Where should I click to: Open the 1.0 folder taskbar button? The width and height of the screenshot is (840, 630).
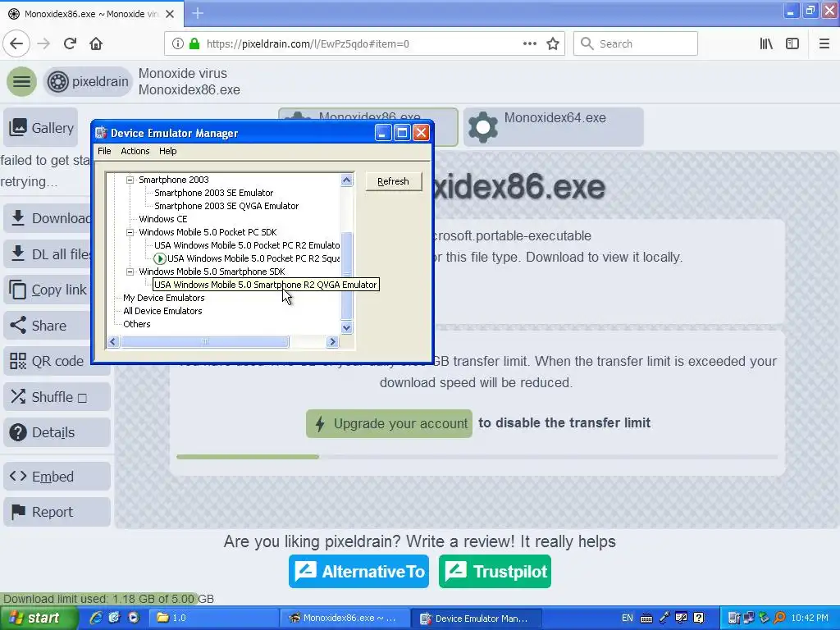point(212,618)
